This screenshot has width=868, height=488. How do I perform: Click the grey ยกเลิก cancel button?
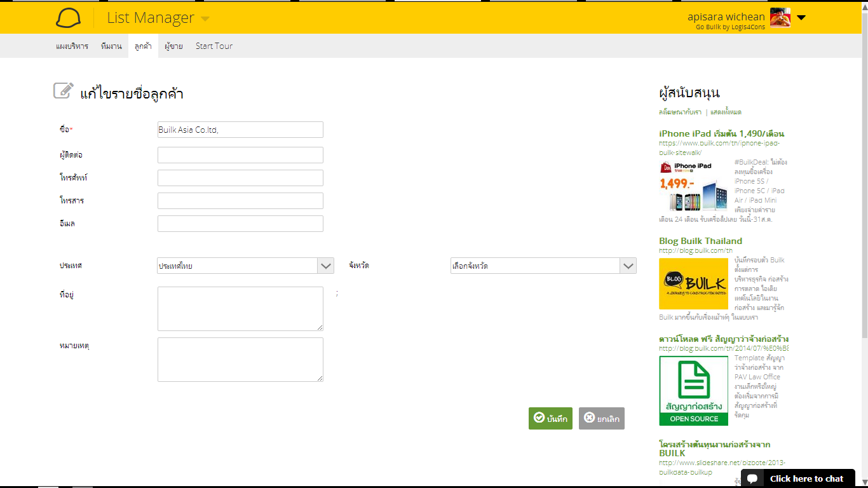pos(602,418)
